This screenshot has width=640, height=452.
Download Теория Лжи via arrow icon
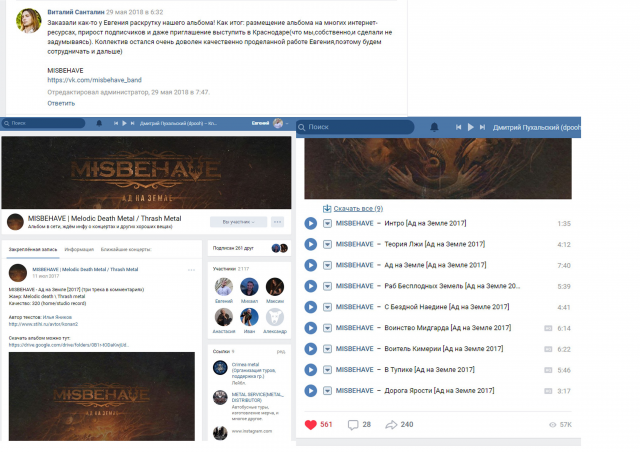[327, 244]
